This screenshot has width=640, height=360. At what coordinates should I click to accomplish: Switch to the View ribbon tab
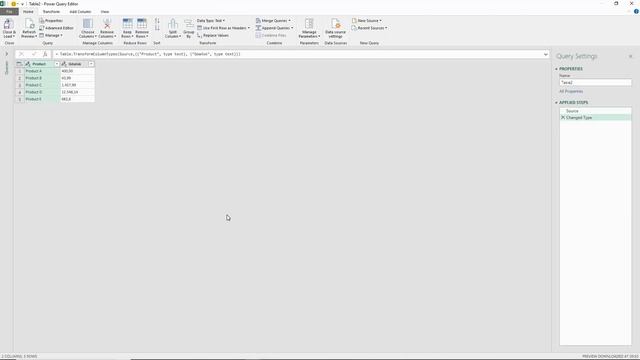(x=105, y=12)
